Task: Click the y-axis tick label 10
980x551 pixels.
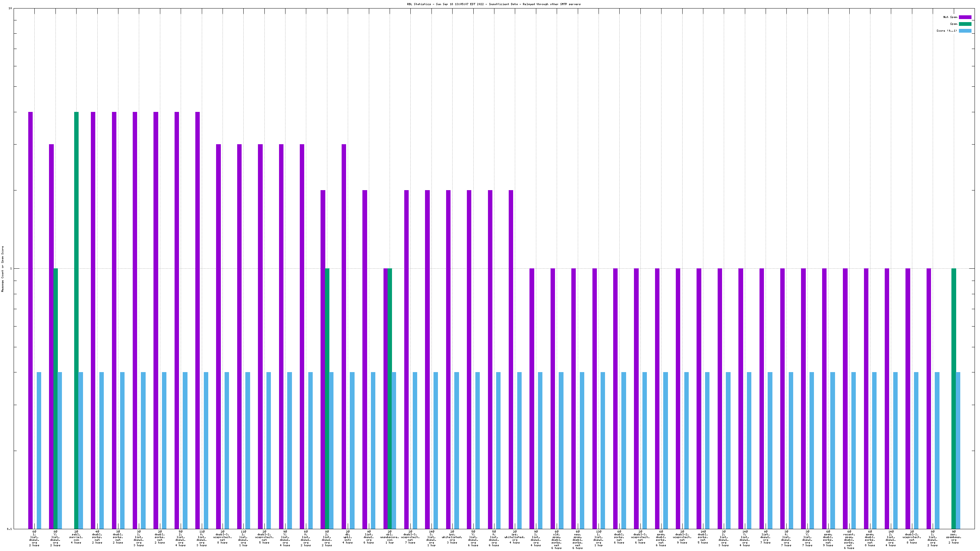Action: 10,9
